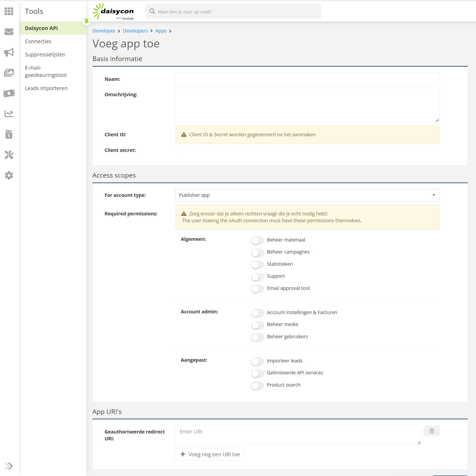Click the images media sidebar icon
The image size is (476, 476).
(x=9, y=73)
